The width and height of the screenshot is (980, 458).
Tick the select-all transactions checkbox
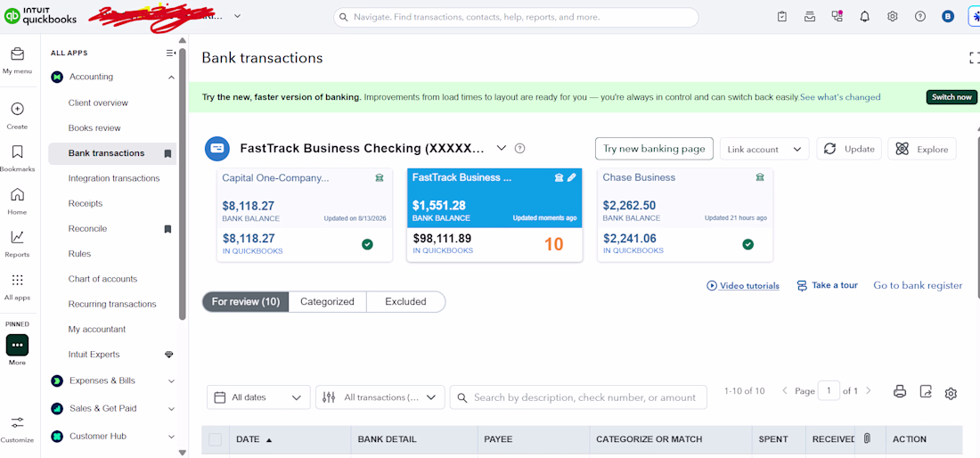click(215, 439)
